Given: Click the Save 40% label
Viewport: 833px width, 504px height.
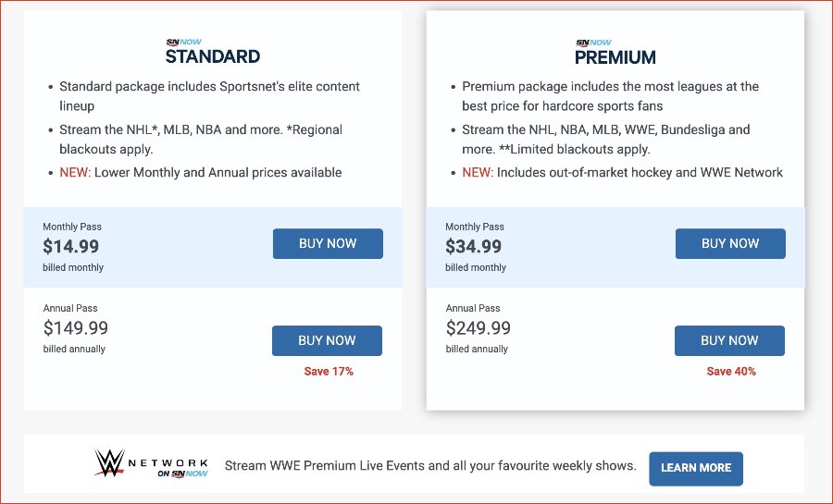Looking at the screenshot, I should (x=731, y=372).
